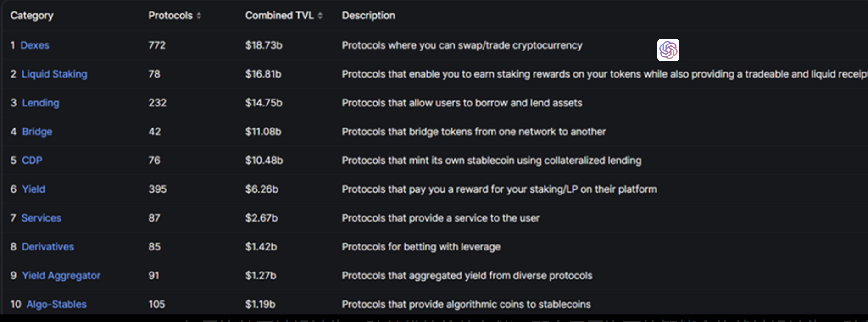Visit the Algo-Stables category link
The height and width of the screenshot is (322, 868).
click(56, 305)
